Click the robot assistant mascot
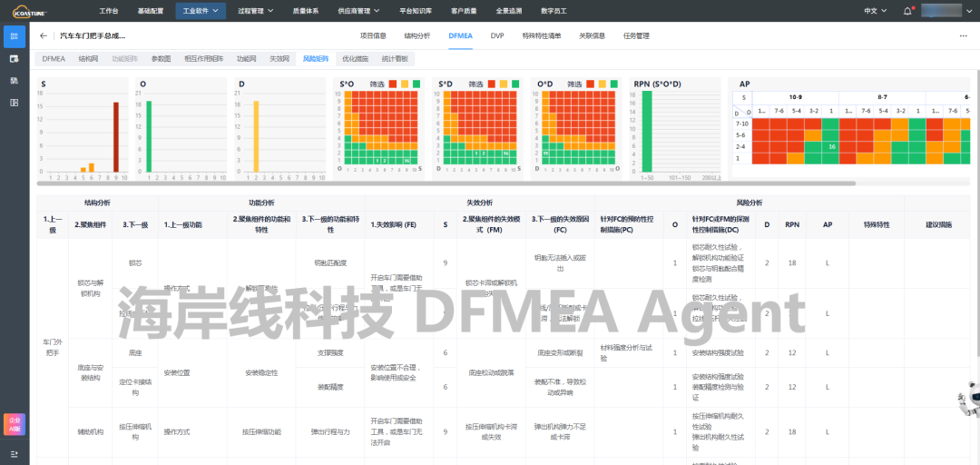Screen dimensions: 980x465 [971, 398]
